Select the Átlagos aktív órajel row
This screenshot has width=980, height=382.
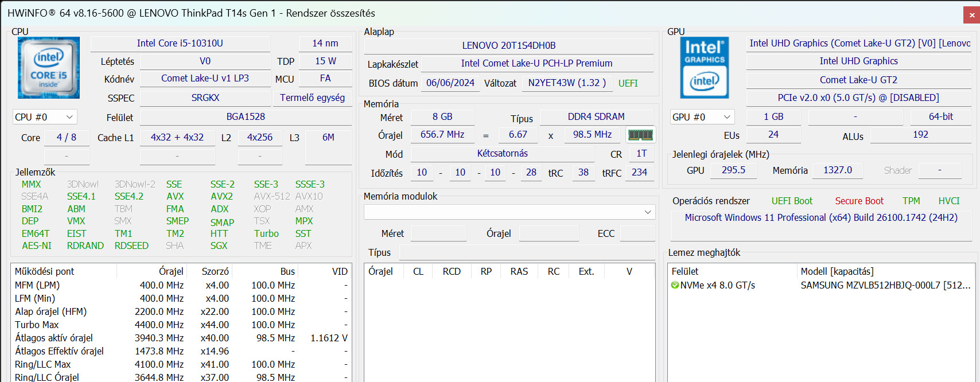pos(181,338)
